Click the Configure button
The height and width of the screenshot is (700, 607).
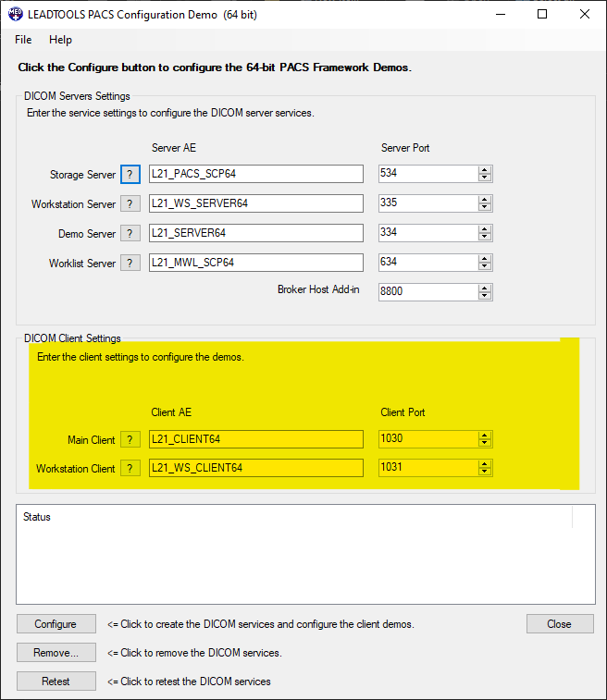(x=56, y=623)
